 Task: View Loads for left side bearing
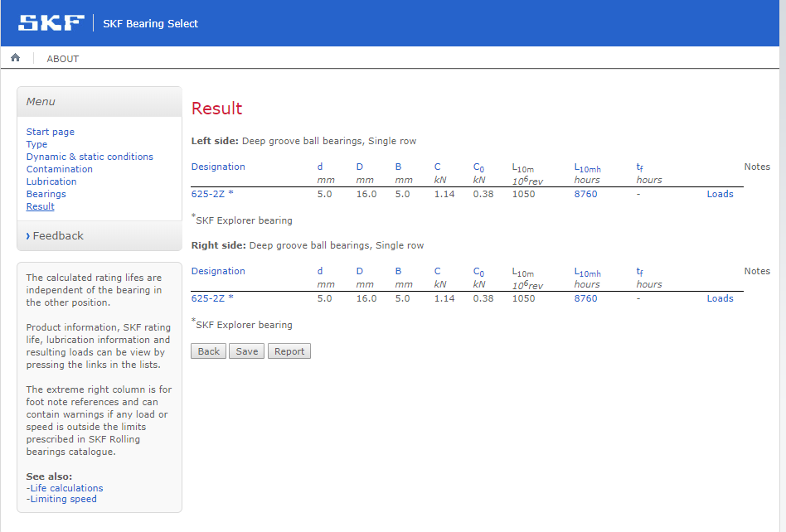720,194
